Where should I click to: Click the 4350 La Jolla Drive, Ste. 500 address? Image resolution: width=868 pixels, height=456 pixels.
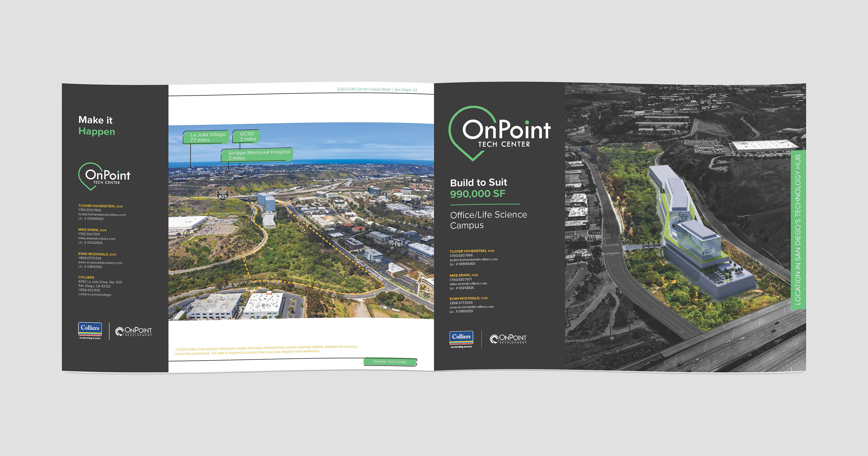(x=100, y=282)
